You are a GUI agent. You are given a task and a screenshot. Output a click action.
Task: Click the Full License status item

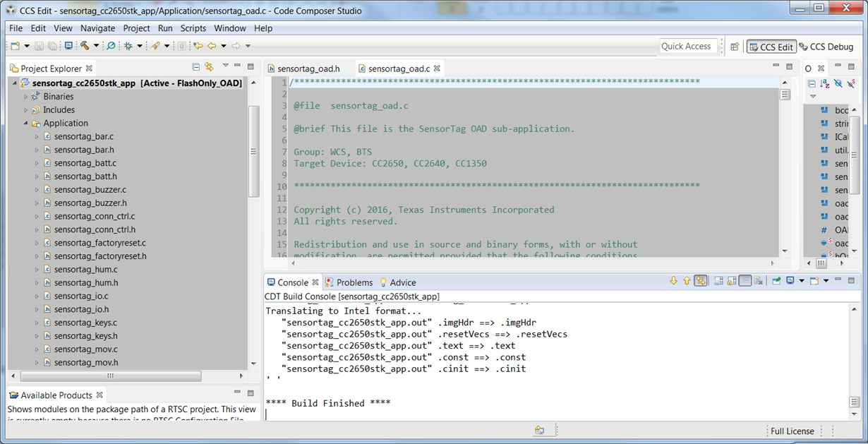coord(792,431)
